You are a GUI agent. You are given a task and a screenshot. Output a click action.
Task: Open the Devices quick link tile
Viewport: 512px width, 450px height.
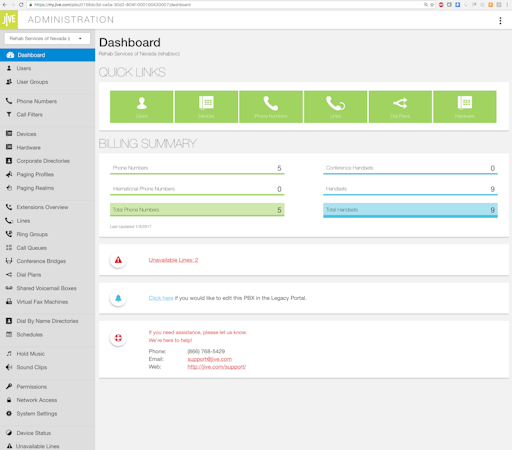206,107
